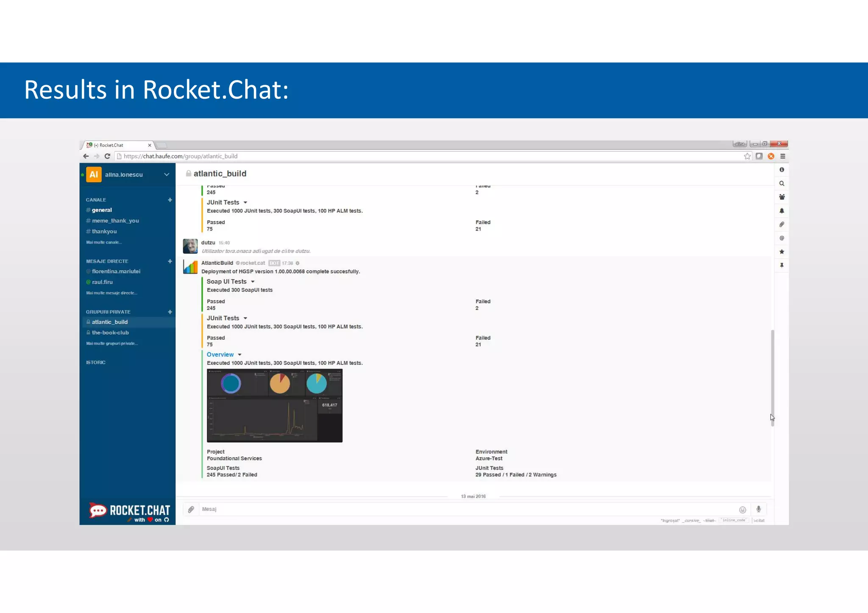Screen dimensions: 868x613
Task: Select atlantic_build private group
Action: point(128,322)
